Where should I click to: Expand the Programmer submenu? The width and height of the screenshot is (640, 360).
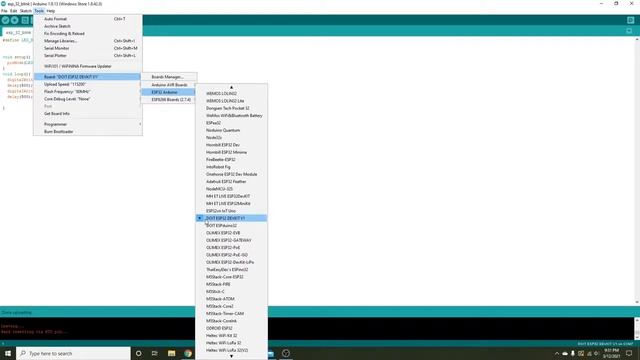[88, 124]
